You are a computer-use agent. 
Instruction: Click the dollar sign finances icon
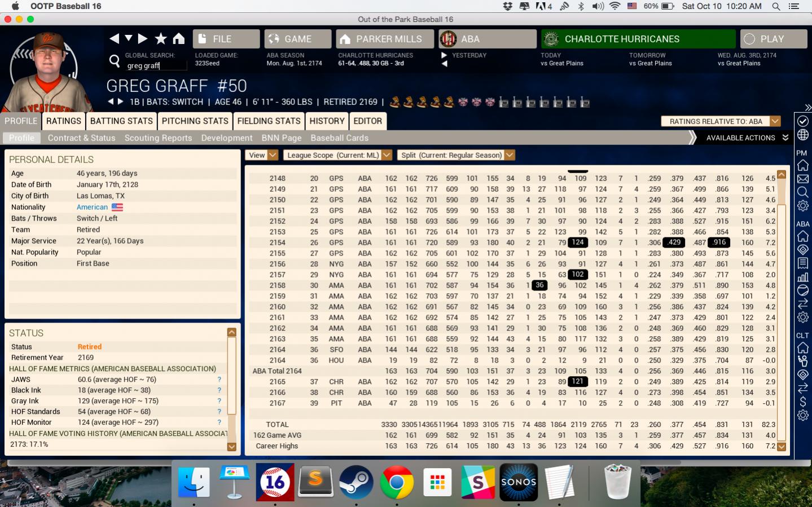coord(802,402)
